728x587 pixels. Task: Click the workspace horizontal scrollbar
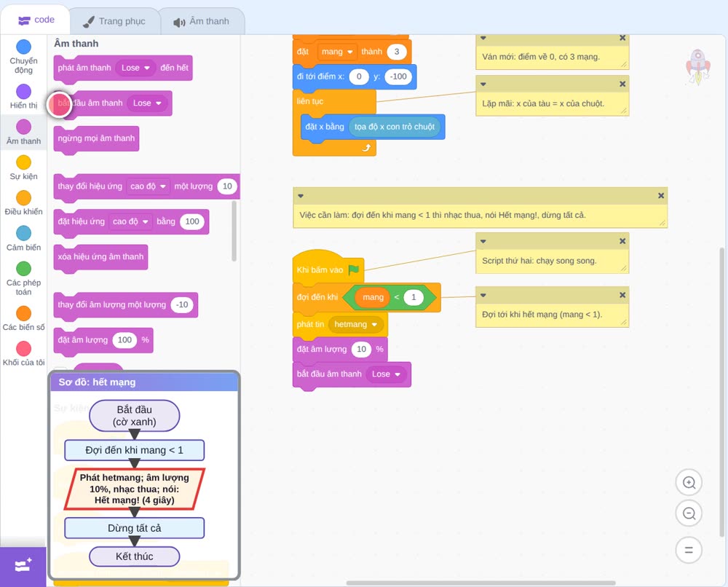(481, 583)
